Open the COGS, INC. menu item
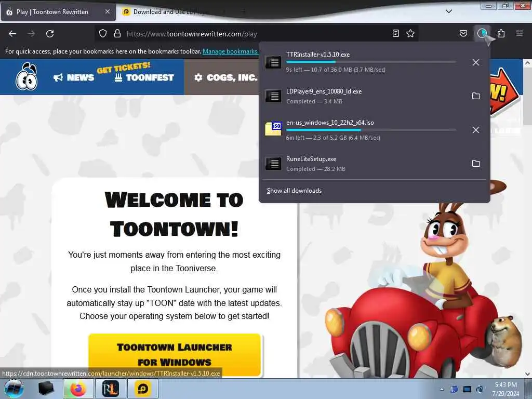The image size is (532, 399). point(226,78)
